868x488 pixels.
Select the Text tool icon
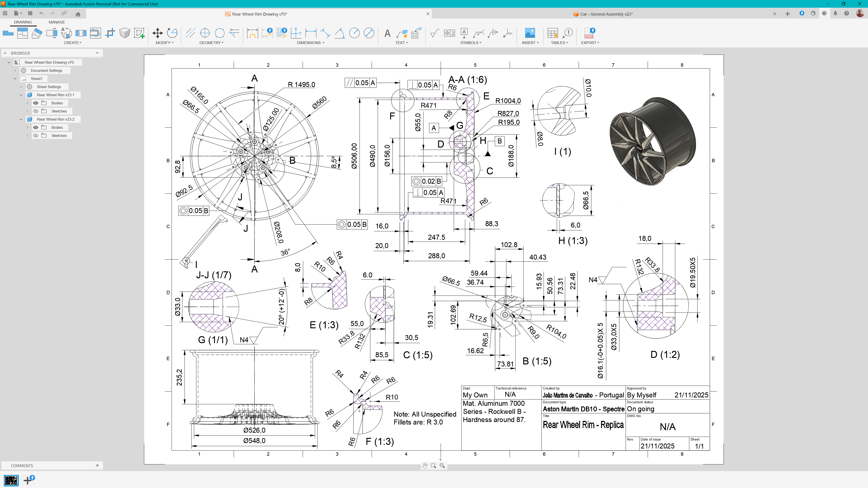point(387,33)
